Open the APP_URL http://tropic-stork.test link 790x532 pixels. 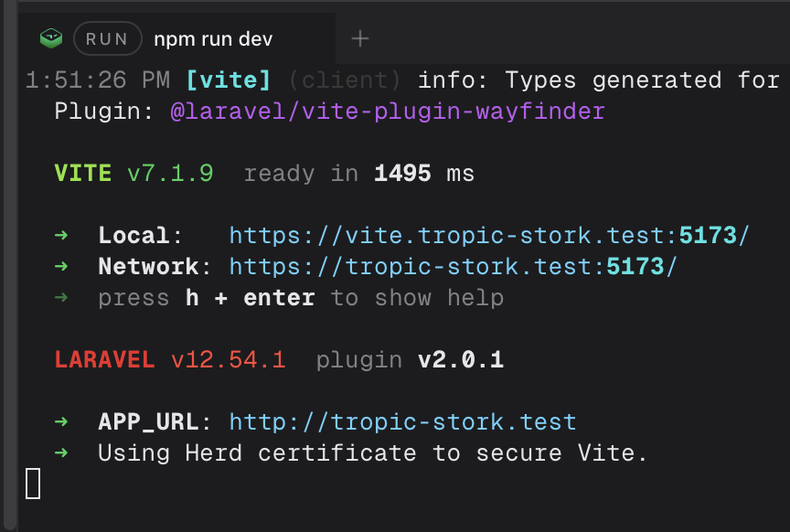tap(402, 422)
